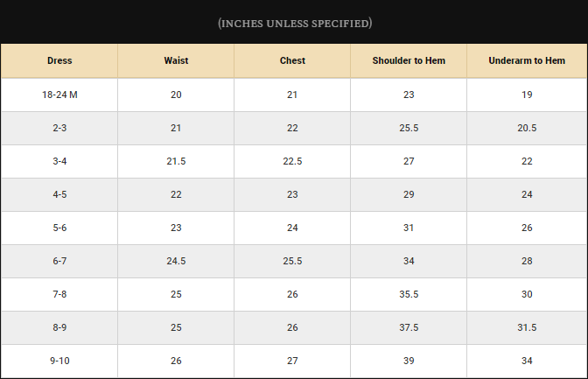Select the 4-5 size row label
Image resolution: width=588 pixels, height=379 pixels.
coord(59,194)
